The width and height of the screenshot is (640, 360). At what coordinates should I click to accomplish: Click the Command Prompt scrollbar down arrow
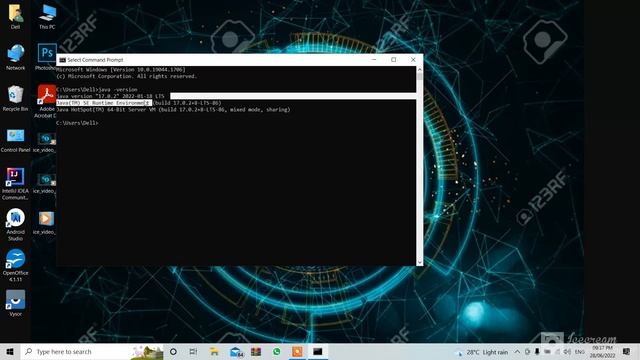click(420, 262)
